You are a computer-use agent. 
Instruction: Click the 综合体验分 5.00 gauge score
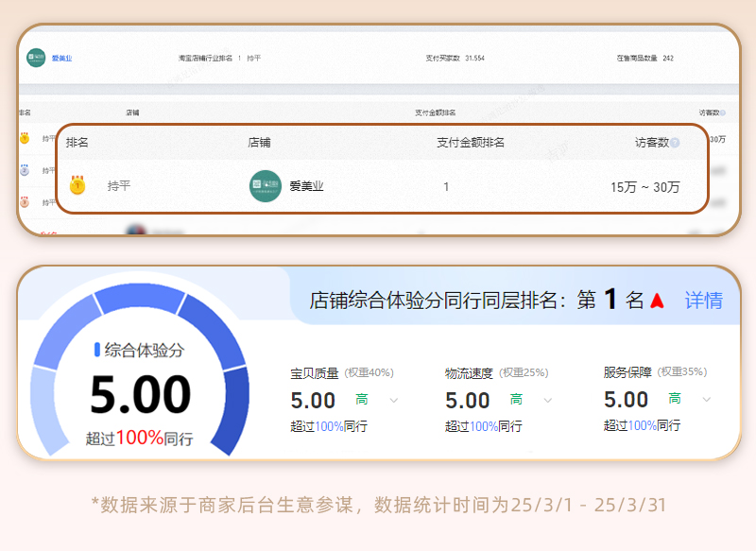(140, 394)
